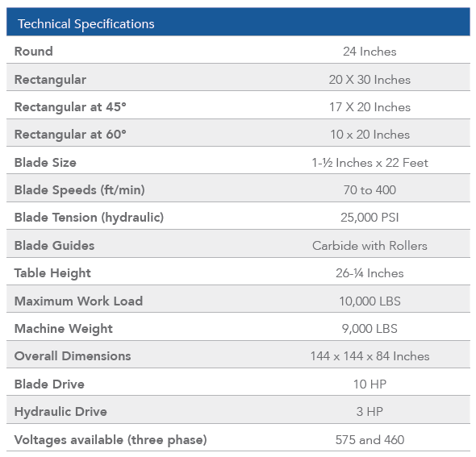Click the 3 HP value

pos(370,412)
